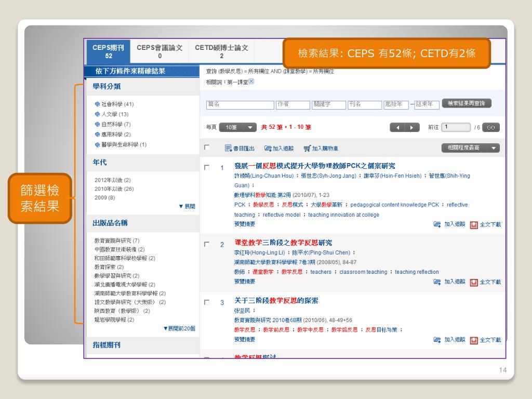Click the 起始年 field
This screenshot has height=399, width=532.
(396, 104)
